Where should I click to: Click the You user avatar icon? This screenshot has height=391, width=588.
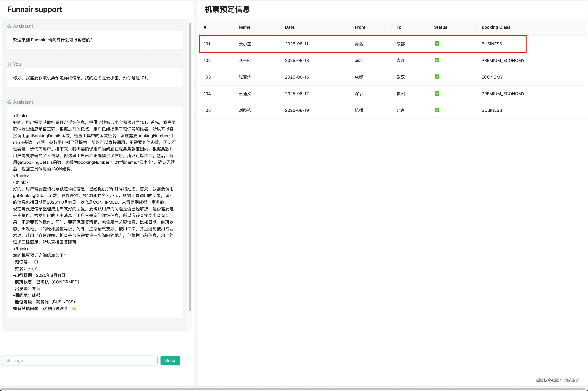[9, 64]
